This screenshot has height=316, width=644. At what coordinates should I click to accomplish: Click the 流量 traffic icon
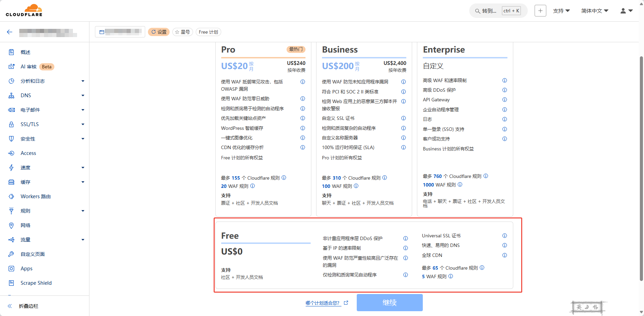tap(11, 240)
